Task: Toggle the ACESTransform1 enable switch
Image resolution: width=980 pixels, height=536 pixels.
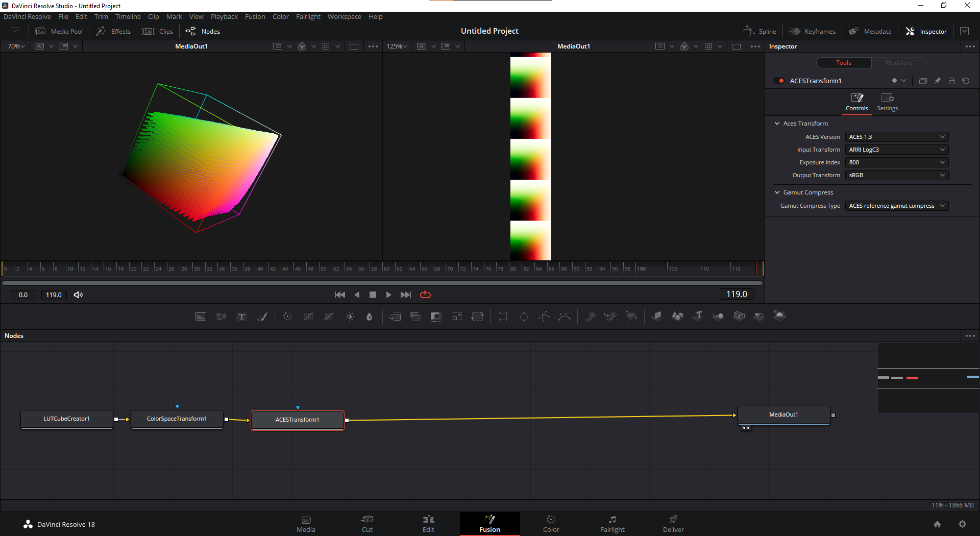Action: click(779, 81)
